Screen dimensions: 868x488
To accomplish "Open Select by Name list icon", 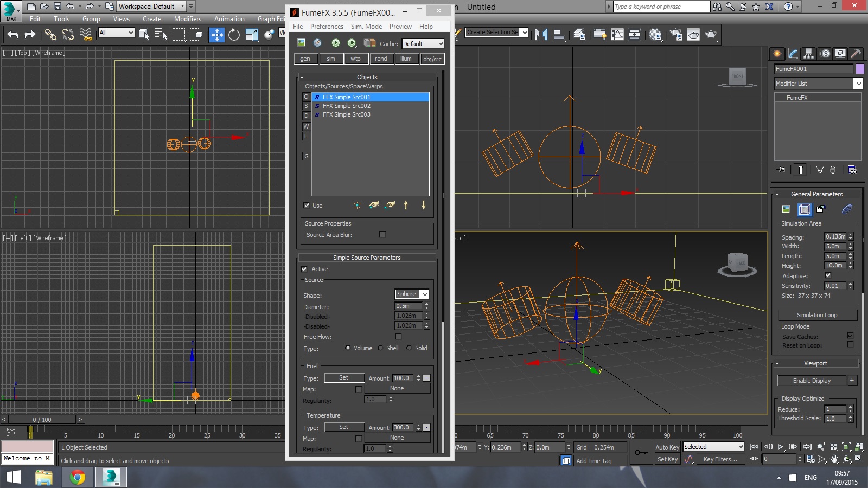I will (x=161, y=35).
